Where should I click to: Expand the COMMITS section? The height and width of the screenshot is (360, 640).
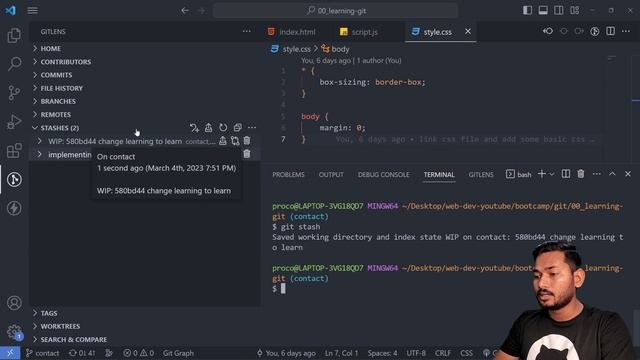click(144, 75)
